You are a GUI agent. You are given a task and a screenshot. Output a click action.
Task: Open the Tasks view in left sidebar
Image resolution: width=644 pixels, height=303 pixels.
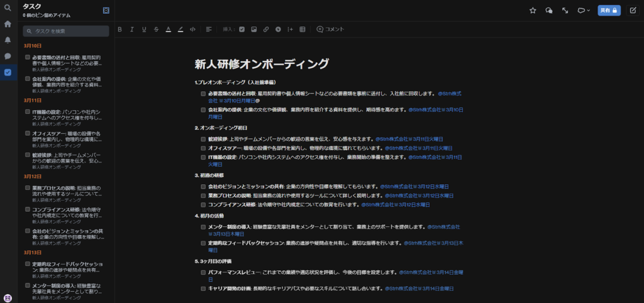pyautogui.click(x=8, y=72)
